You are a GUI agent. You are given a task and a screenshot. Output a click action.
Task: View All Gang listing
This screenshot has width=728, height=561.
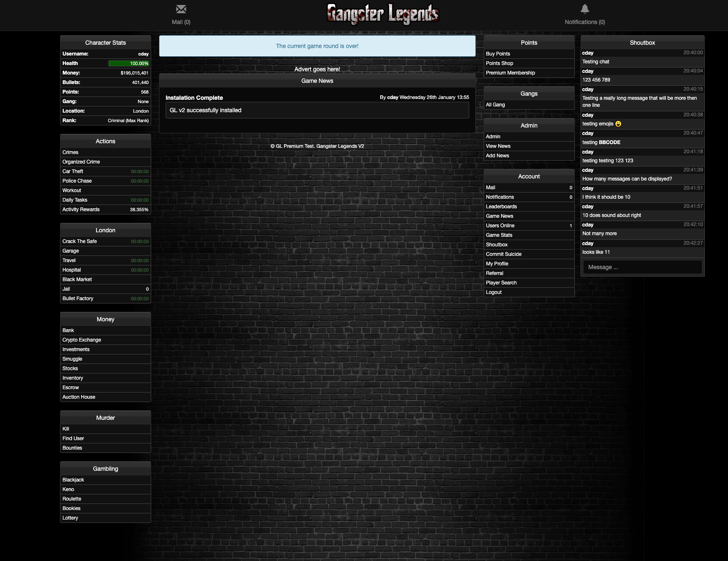coord(495,105)
